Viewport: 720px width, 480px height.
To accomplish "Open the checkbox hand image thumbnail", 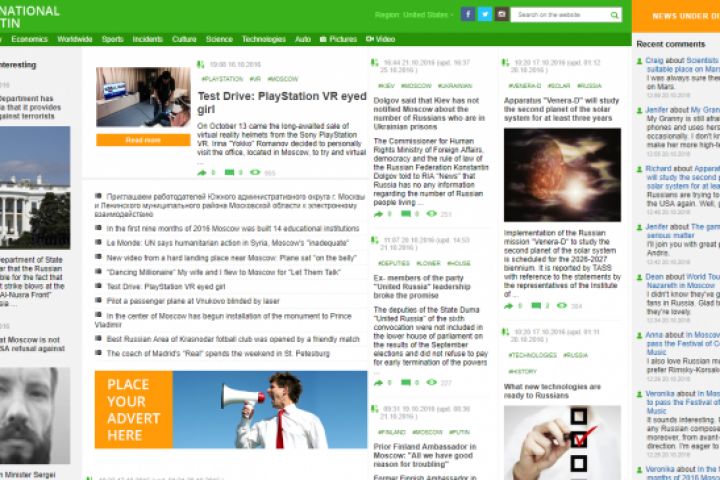I will 562,442.
